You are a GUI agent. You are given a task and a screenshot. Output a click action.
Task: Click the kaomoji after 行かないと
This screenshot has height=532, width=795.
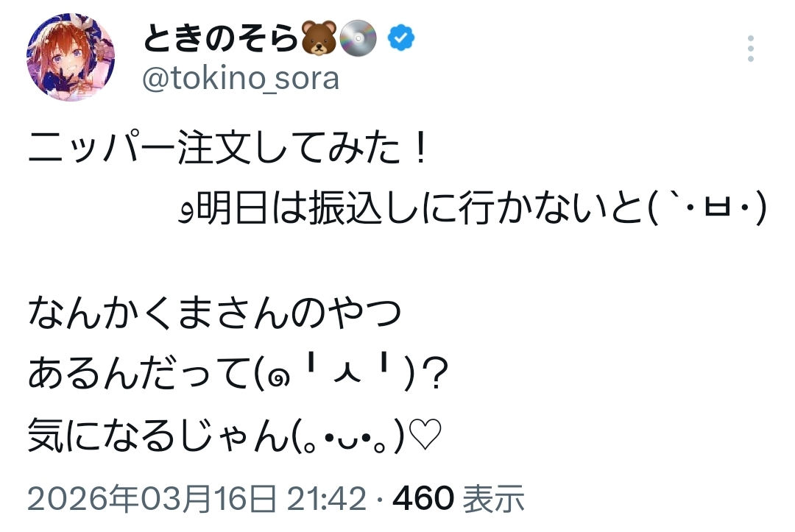pos(707,212)
